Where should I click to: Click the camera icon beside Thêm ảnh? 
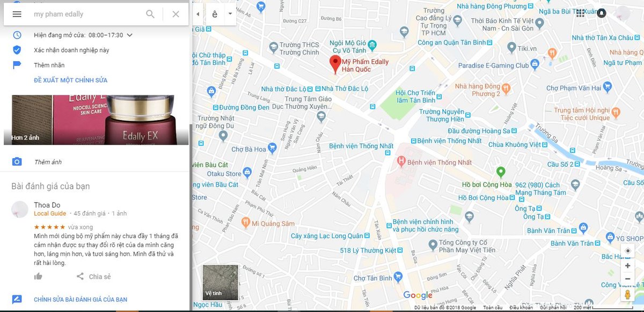click(17, 161)
